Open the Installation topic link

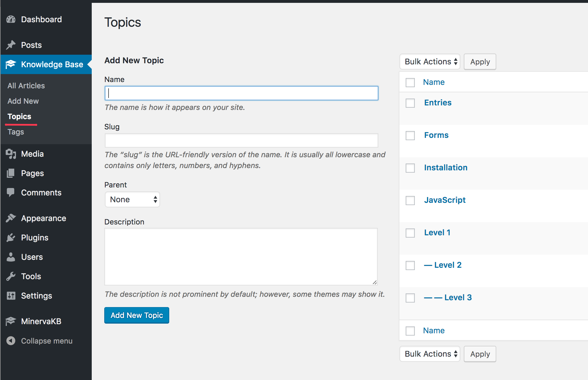click(x=446, y=167)
